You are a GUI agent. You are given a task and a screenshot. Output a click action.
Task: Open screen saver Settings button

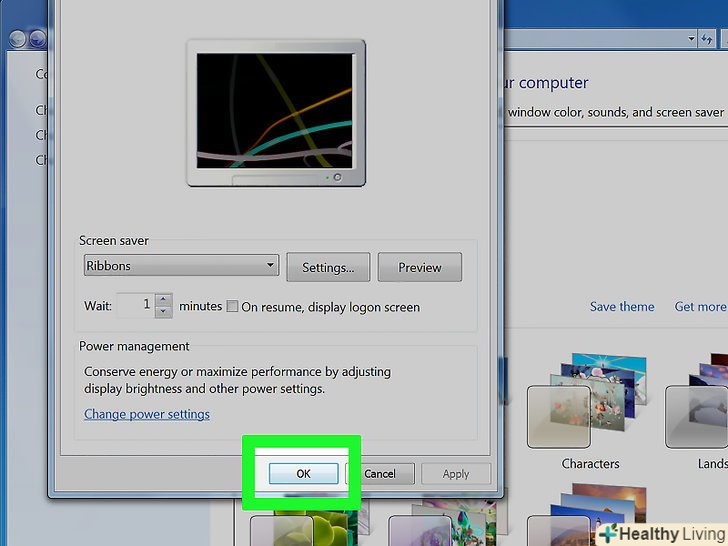(328, 267)
